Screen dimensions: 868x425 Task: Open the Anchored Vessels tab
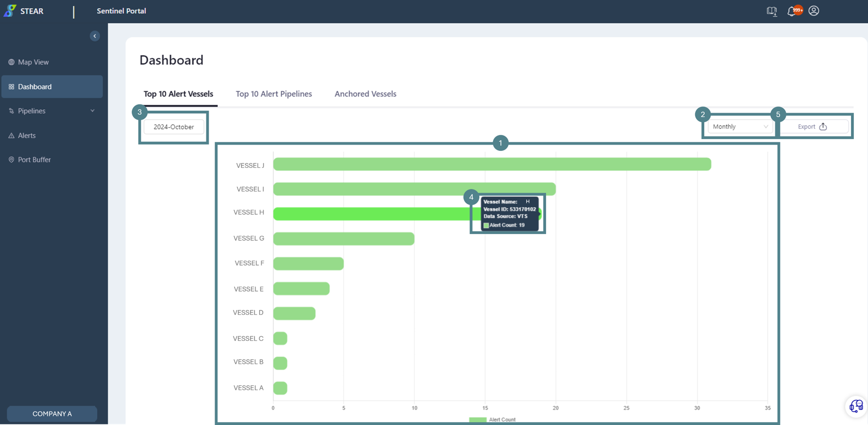click(x=365, y=94)
